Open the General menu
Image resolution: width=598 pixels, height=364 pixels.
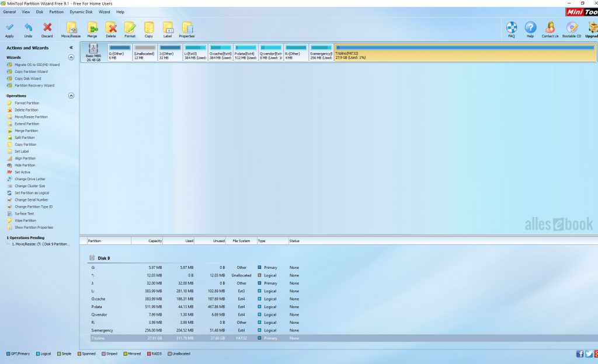[9, 12]
